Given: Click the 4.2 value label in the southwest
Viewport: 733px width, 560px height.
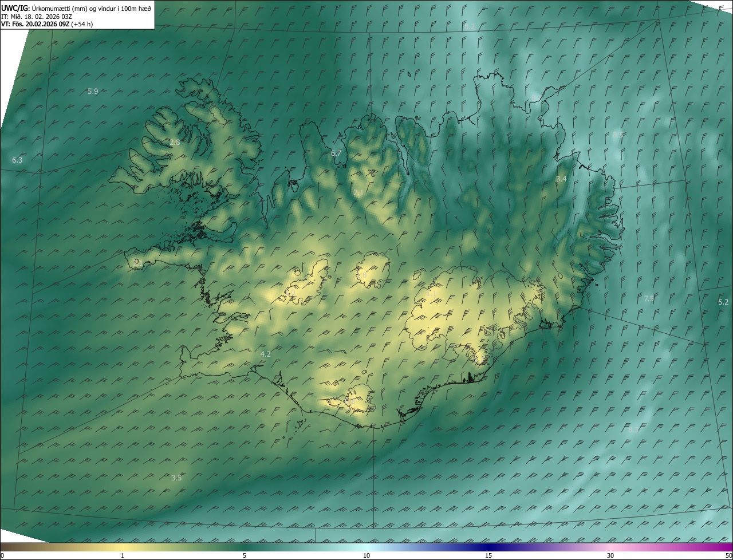Looking at the screenshot, I should click(265, 354).
